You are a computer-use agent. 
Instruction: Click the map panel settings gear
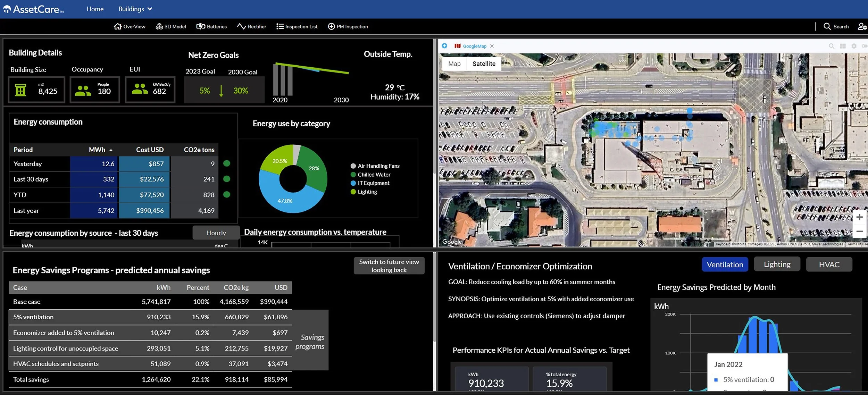pos(854,46)
